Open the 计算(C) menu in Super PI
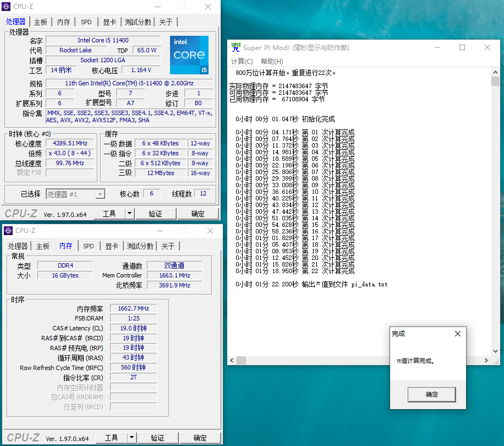The width and height of the screenshot is (504, 446). 242,62
